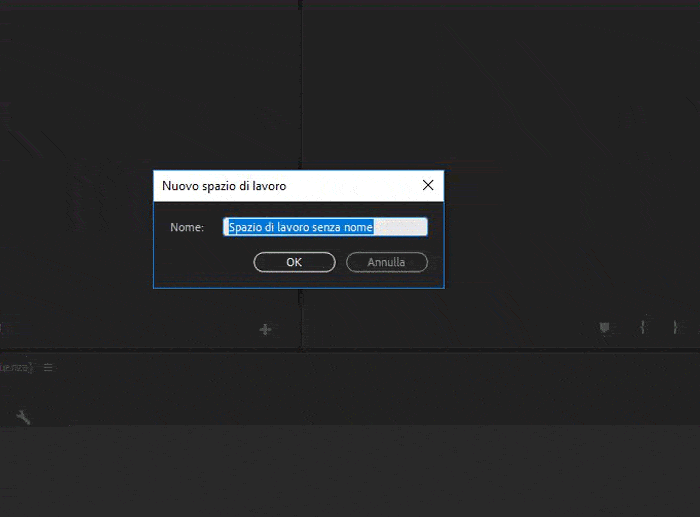The height and width of the screenshot is (517, 700).
Task: Click the vertical divider between the two monitors
Action: 300,100
